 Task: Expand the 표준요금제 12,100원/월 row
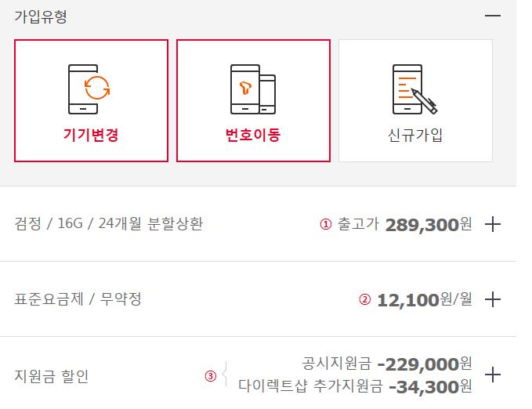(x=493, y=299)
